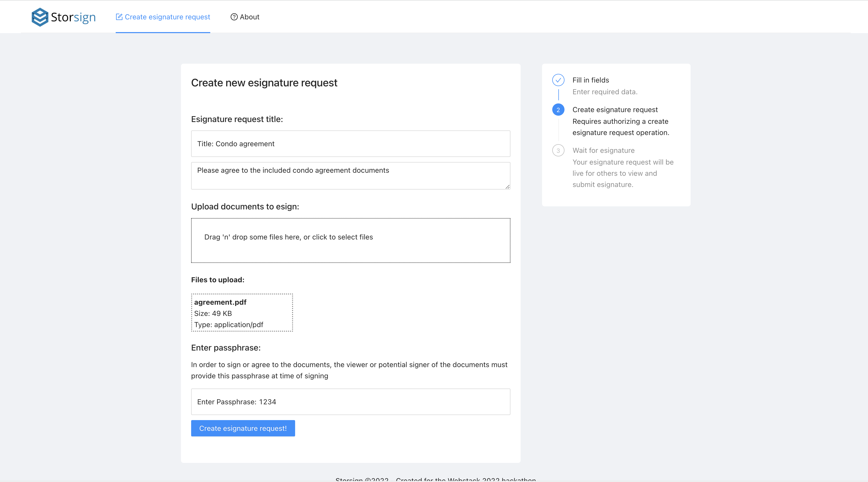868x482 pixels.
Task: Click the grey step 3 circle icon
Action: [558, 151]
